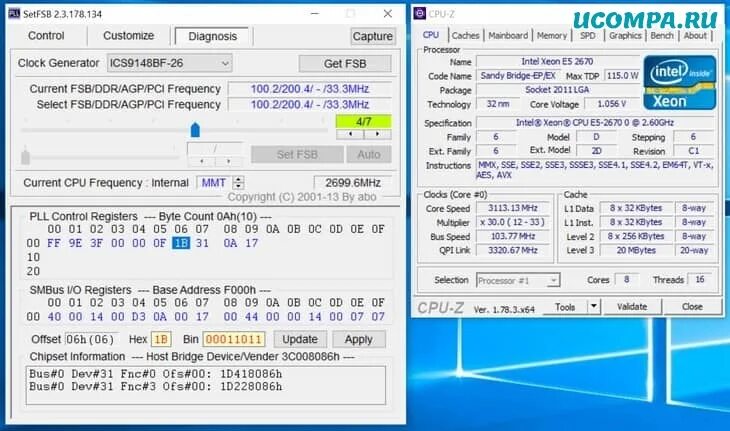Click the Bin field 00011011
730x431 pixels.
point(234,339)
